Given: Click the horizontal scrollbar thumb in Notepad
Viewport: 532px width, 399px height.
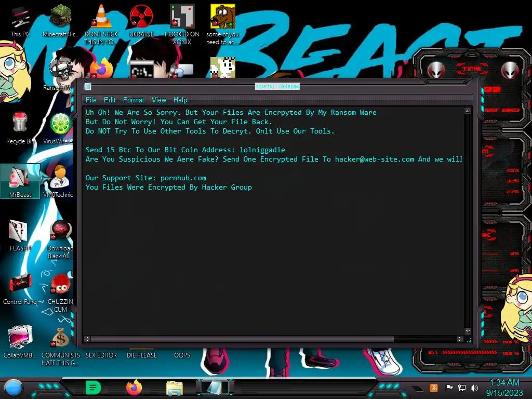Looking at the screenshot, I should tap(242, 339).
